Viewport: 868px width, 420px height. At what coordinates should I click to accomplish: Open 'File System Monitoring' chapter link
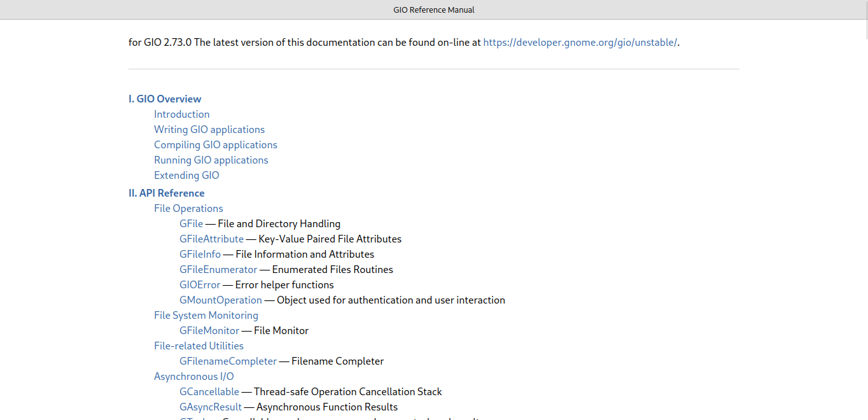[206, 315]
